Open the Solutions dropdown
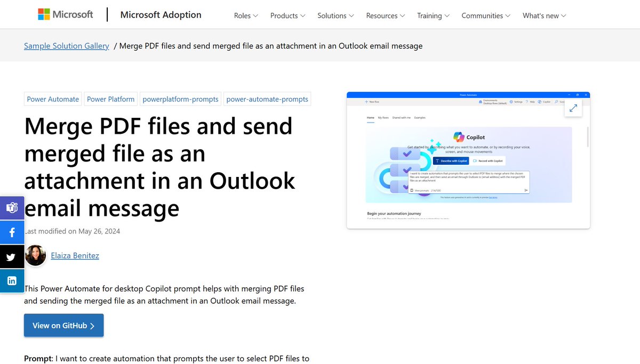 (336, 15)
